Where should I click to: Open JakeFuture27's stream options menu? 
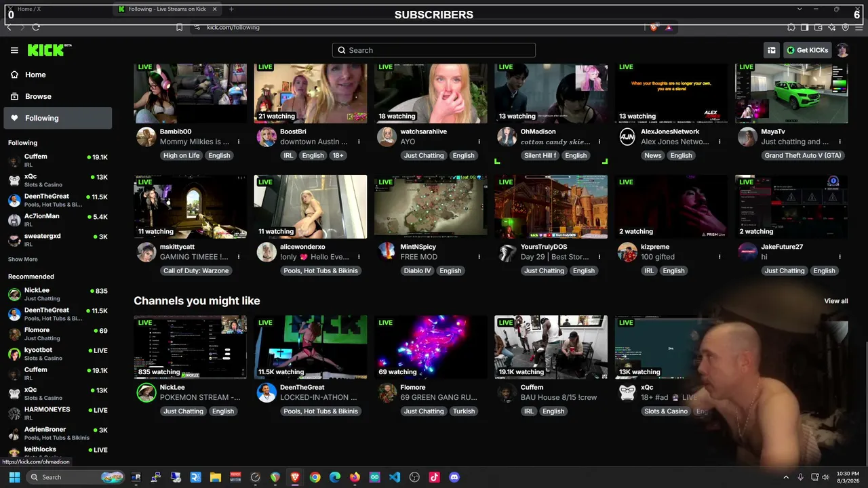(x=840, y=257)
